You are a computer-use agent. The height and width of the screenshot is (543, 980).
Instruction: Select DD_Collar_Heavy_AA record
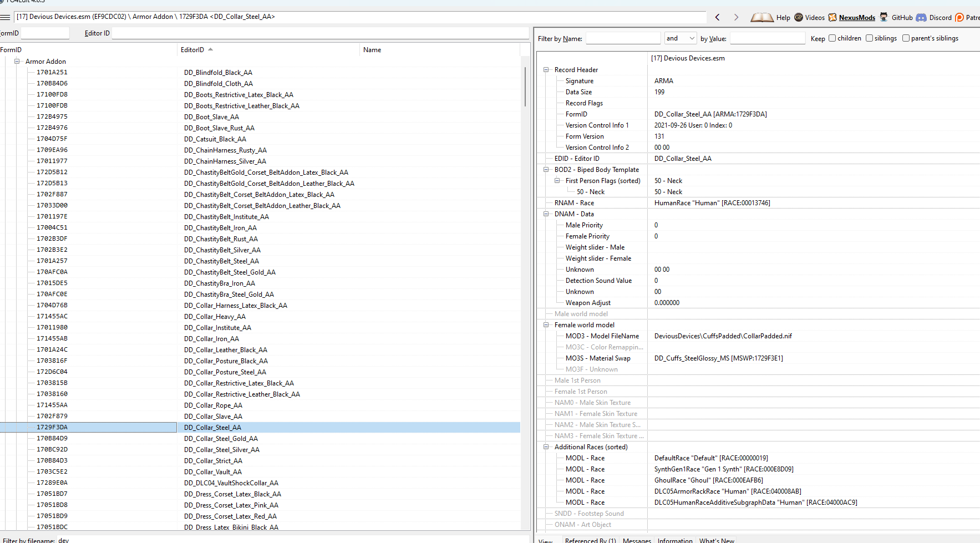pyautogui.click(x=215, y=317)
